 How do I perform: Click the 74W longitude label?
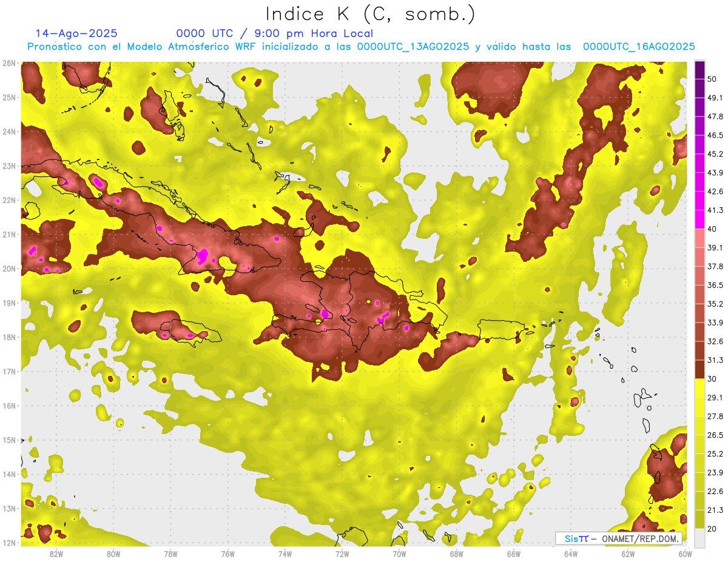click(x=285, y=554)
